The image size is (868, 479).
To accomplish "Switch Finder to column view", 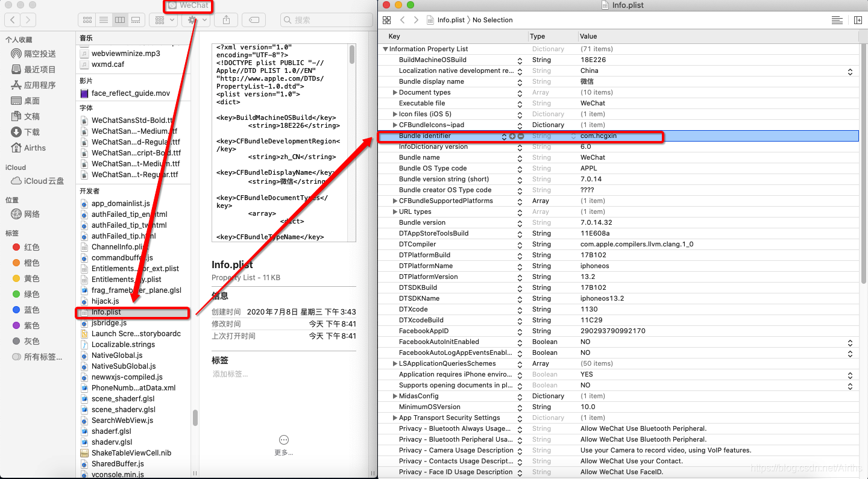I will [119, 20].
